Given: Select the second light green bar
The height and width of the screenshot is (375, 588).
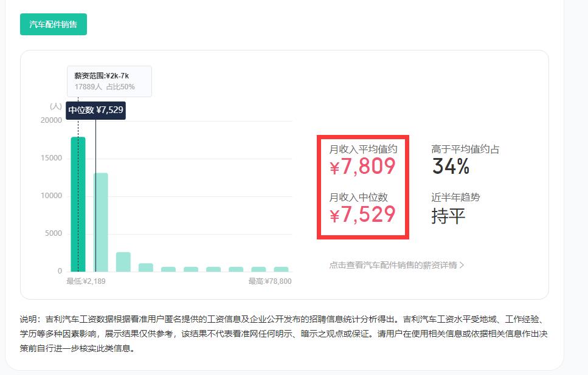Looking at the screenshot, I should tap(100, 222).
